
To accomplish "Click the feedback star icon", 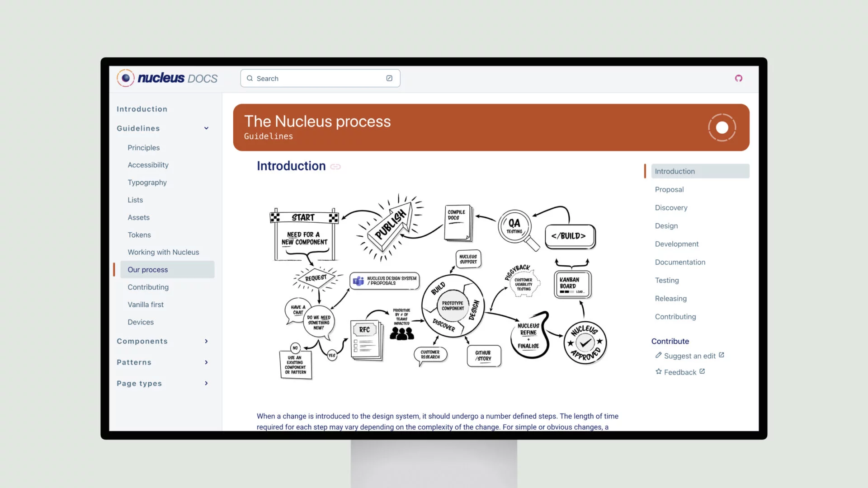I will pyautogui.click(x=658, y=372).
